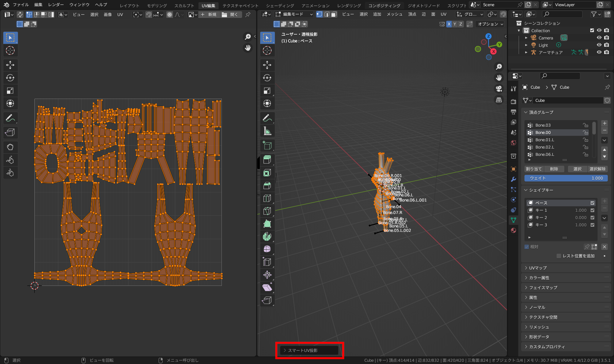Select the Rotate tool in the UV editor toolbar
This screenshot has height=364, width=614.
pyautogui.click(x=10, y=77)
